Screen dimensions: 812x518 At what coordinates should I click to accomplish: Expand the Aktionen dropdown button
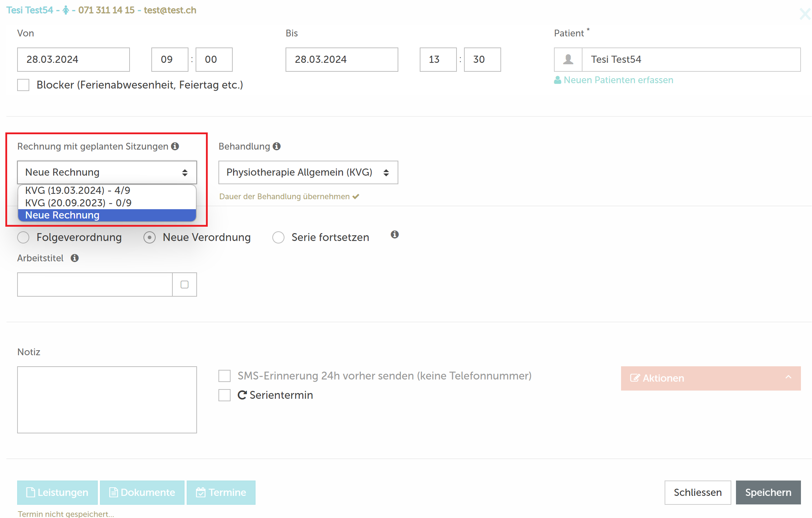click(x=711, y=378)
